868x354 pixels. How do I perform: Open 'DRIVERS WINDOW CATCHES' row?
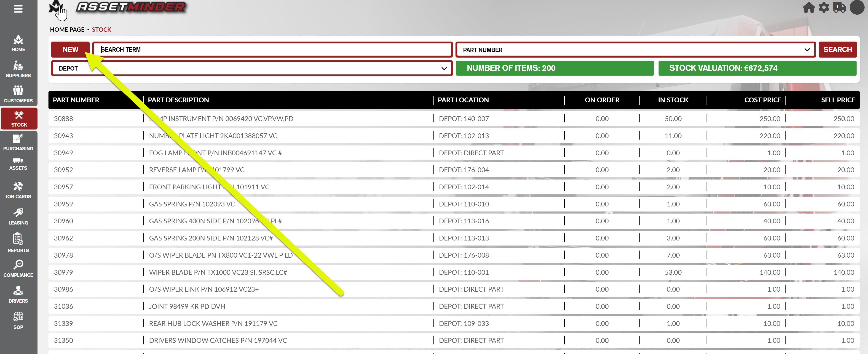click(454, 340)
